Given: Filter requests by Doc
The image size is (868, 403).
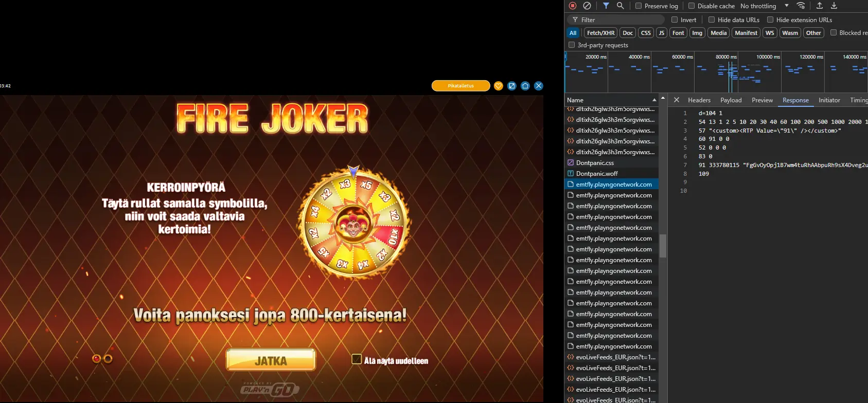Looking at the screenshot, I should point(628,33).
